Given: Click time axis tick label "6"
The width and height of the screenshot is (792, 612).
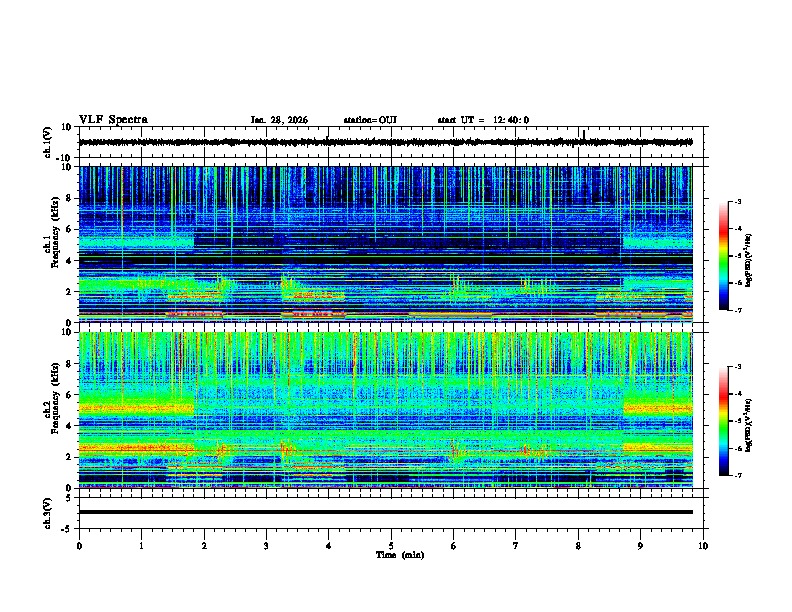Looking at the screenshot, I should 454,546.
